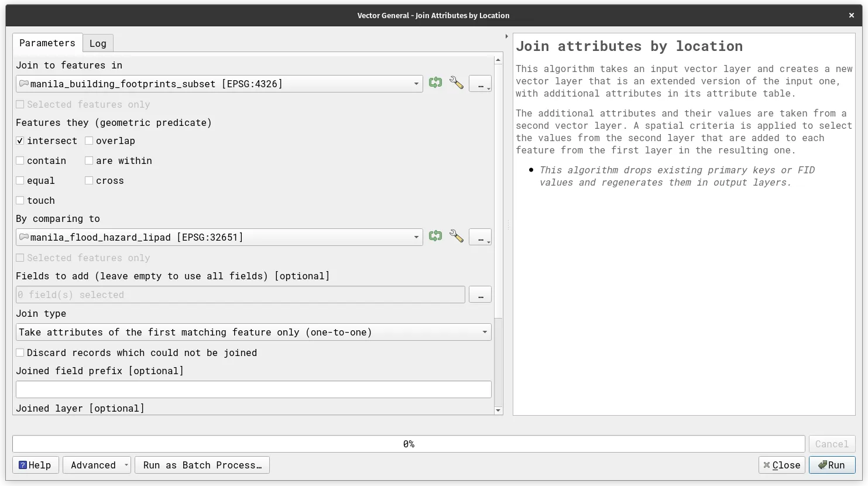Enable the overlap geometric predicate
868x486 pixels.
(x=89, y=141)
